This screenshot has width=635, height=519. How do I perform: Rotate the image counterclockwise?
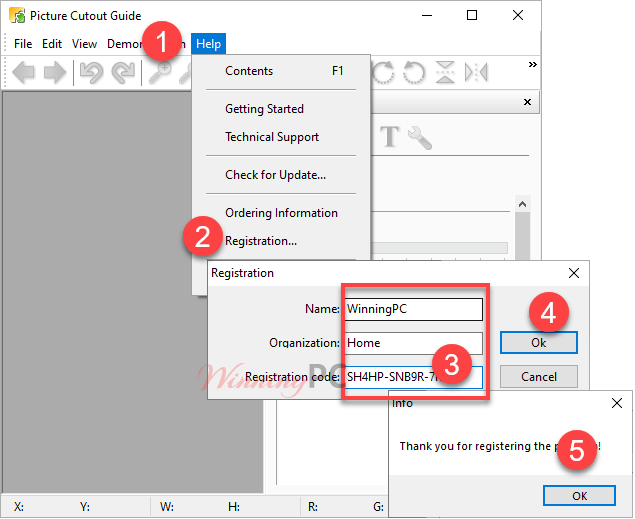(x=414, y=72)
